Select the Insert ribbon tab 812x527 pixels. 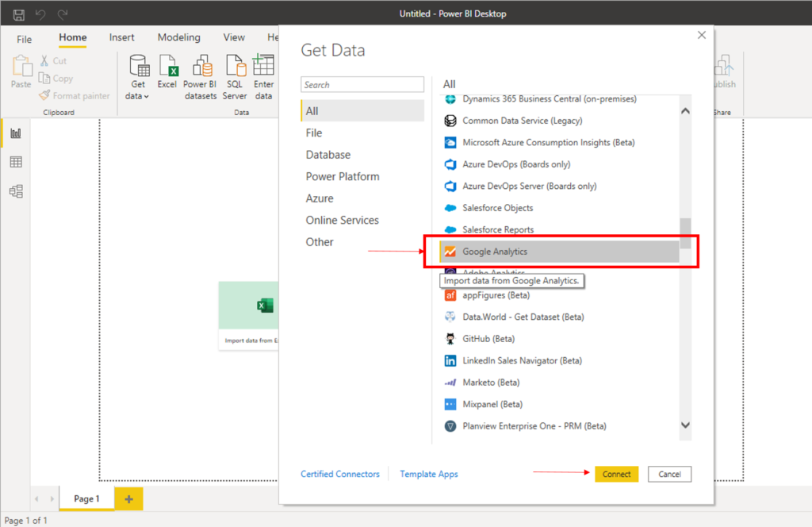pyautogui.click(x=121, y=37)
